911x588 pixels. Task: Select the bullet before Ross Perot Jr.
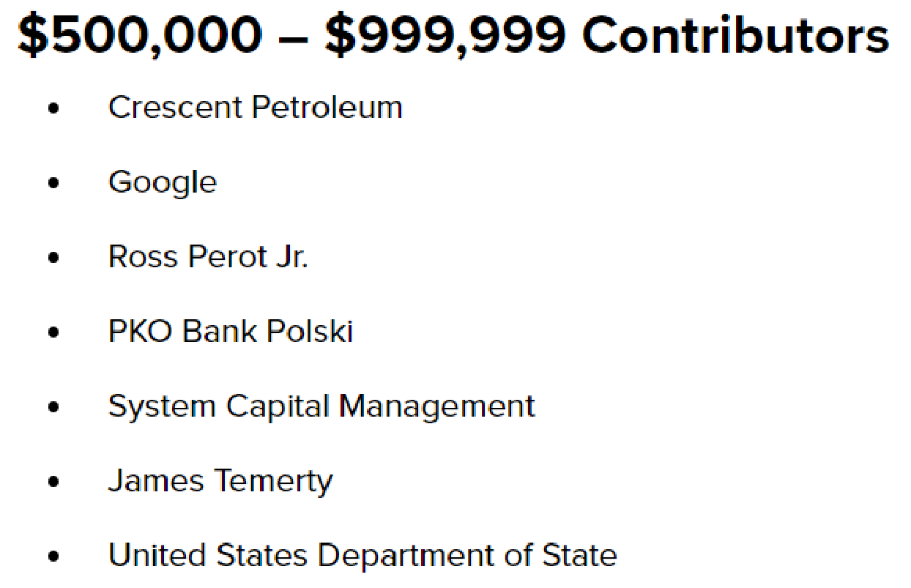coord(53,258)
